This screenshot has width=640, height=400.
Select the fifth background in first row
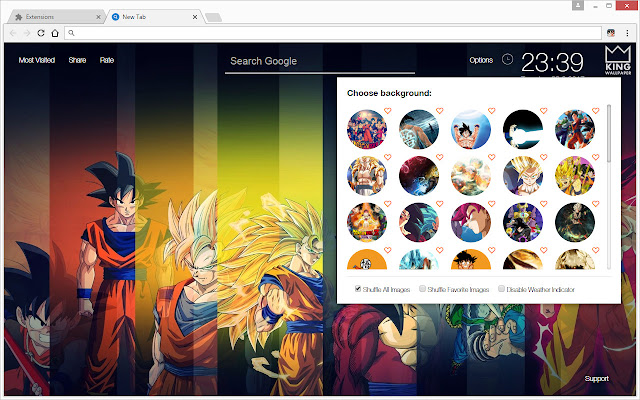click(575, 129)
